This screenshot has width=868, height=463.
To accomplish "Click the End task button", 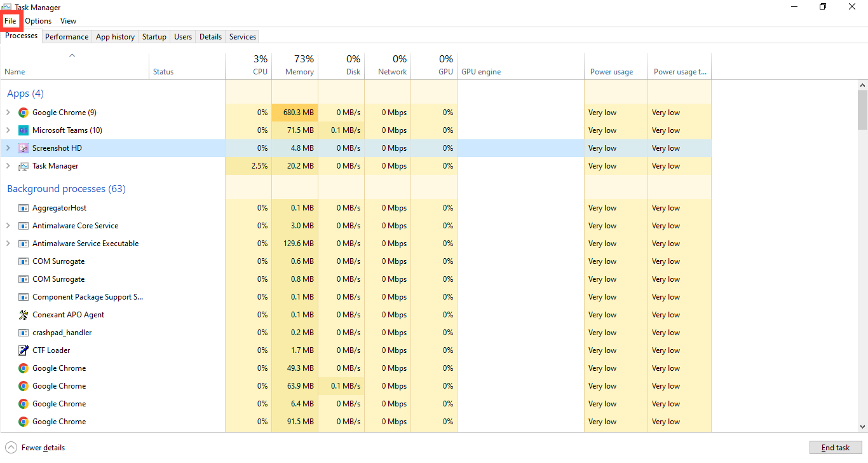I will click(836, 448).
